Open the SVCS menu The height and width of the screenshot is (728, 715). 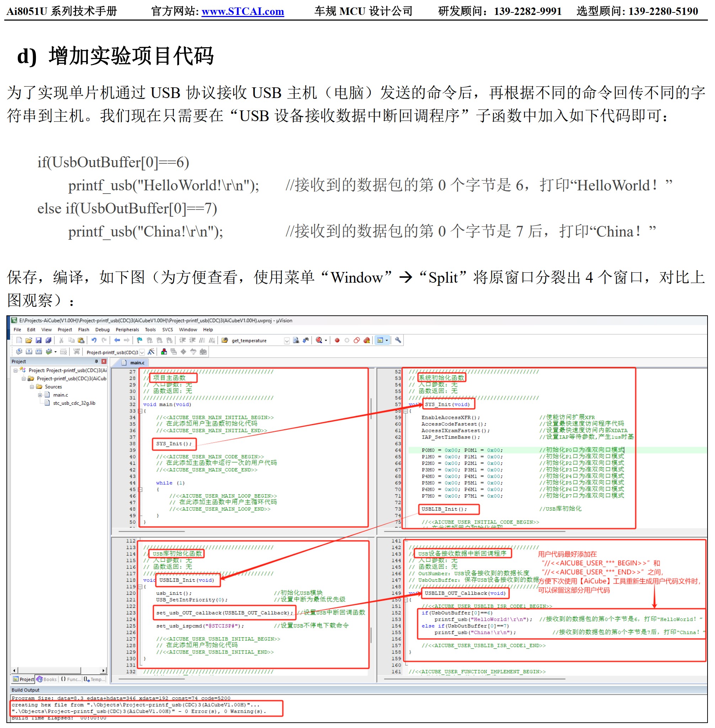[x=167, y=330]
